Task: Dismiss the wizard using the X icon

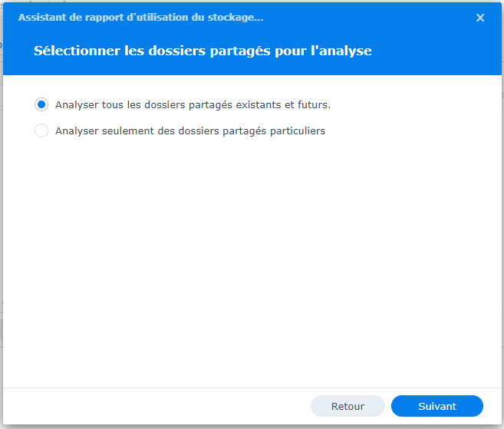Action: click(x=480, y=18)
